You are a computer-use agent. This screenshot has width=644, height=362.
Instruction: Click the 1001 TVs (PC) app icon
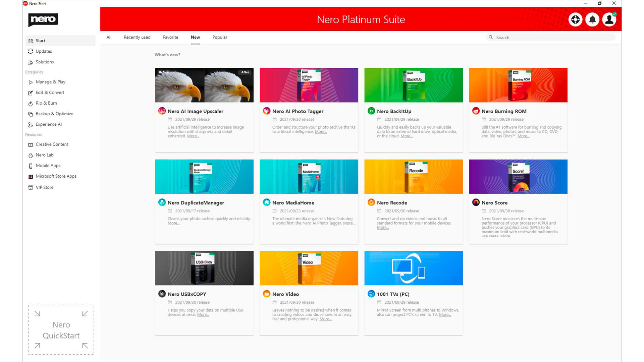point(371,294)
